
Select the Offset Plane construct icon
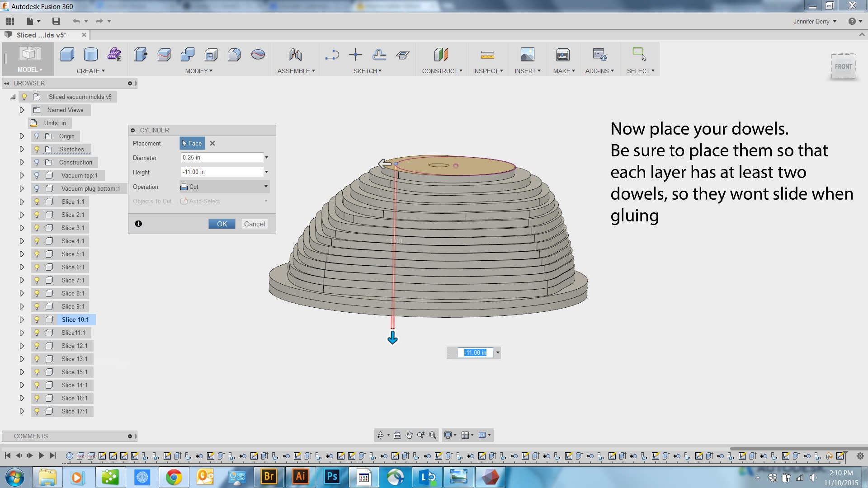(x=441, y=55)
